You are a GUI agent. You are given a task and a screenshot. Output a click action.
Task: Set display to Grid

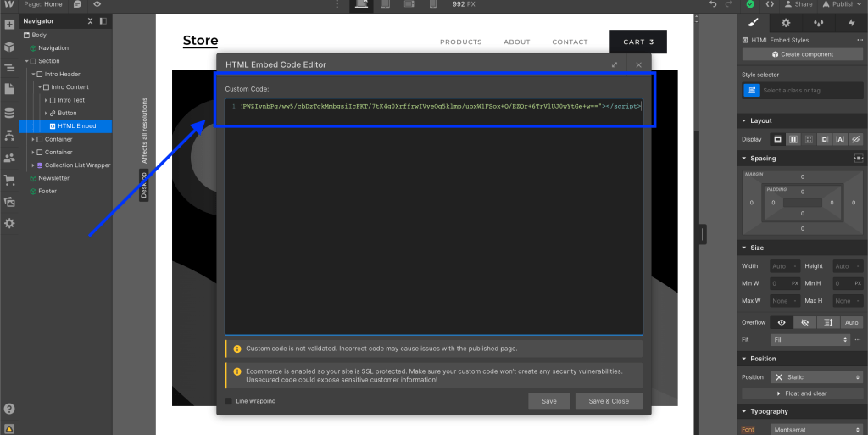pos(808,139)
